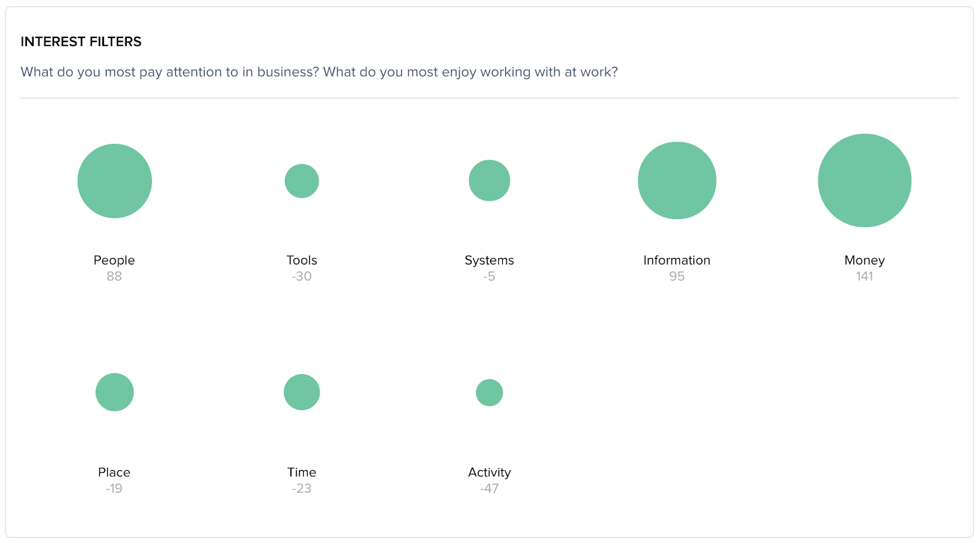Select the Place label

pyautogui.click(x=114, y=472)
